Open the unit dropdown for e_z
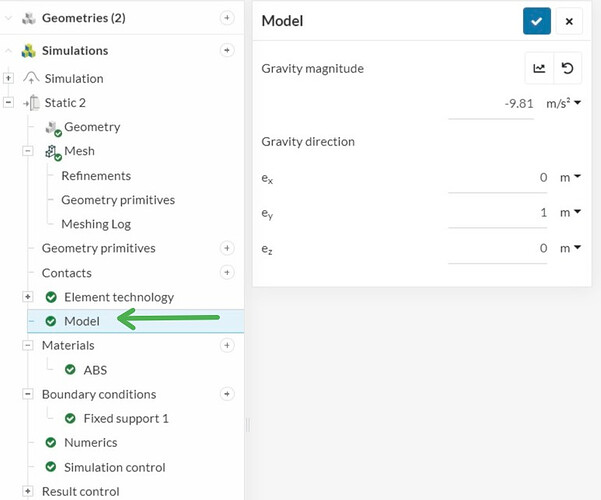 pyautogui.click(x=570, y=248)
